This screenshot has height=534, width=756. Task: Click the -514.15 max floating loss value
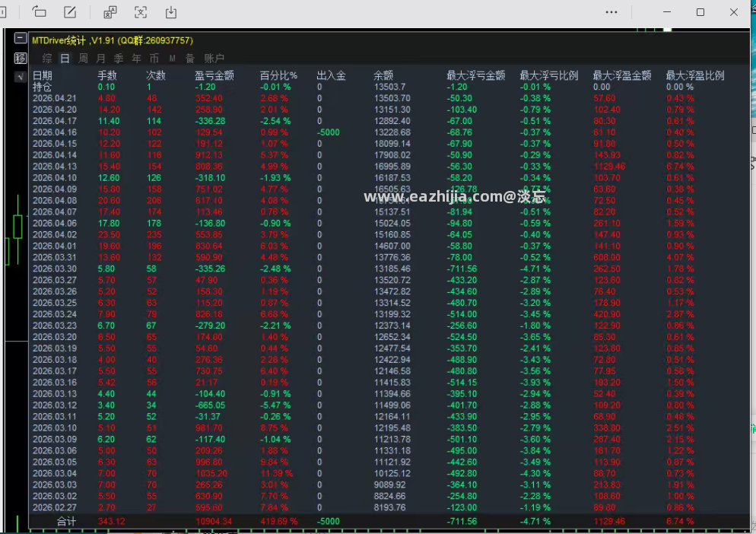click(462, 383)
